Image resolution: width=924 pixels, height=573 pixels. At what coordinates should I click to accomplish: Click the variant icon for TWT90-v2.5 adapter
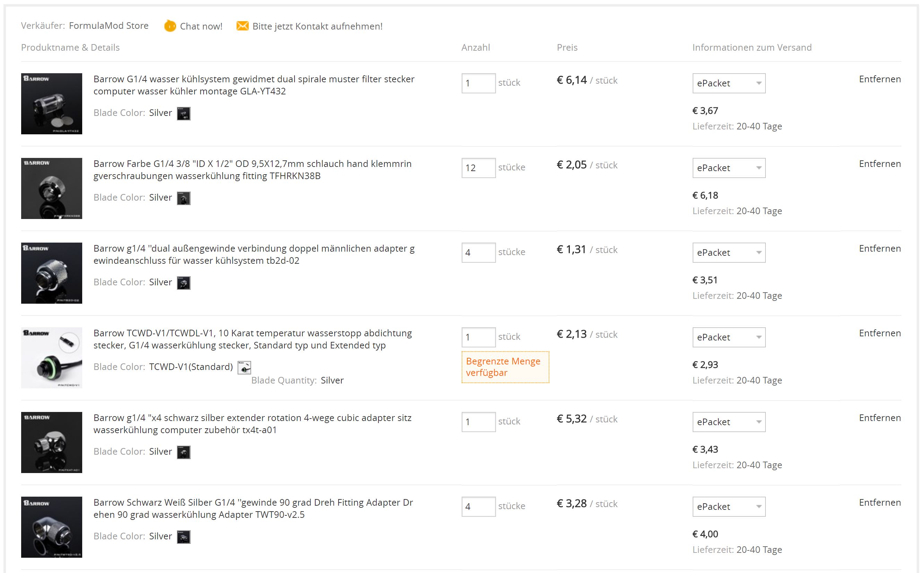pos(184,537)
